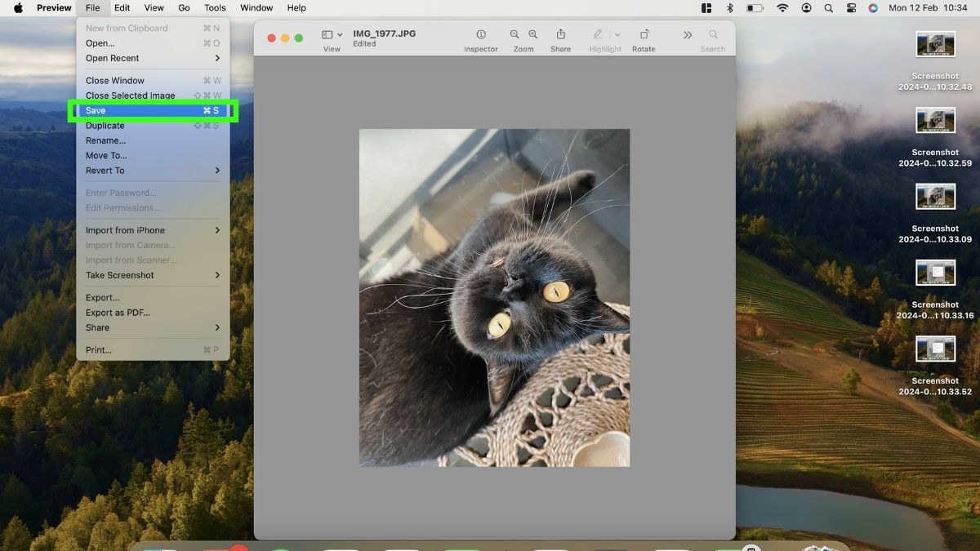
Task: Zoom out using the minus magnifier
Action: coord(514,34)
